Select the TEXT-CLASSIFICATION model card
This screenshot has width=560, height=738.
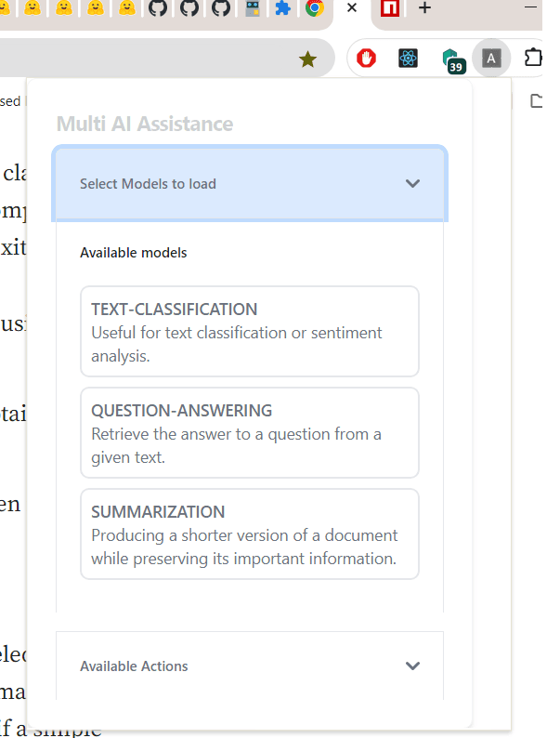250,331
